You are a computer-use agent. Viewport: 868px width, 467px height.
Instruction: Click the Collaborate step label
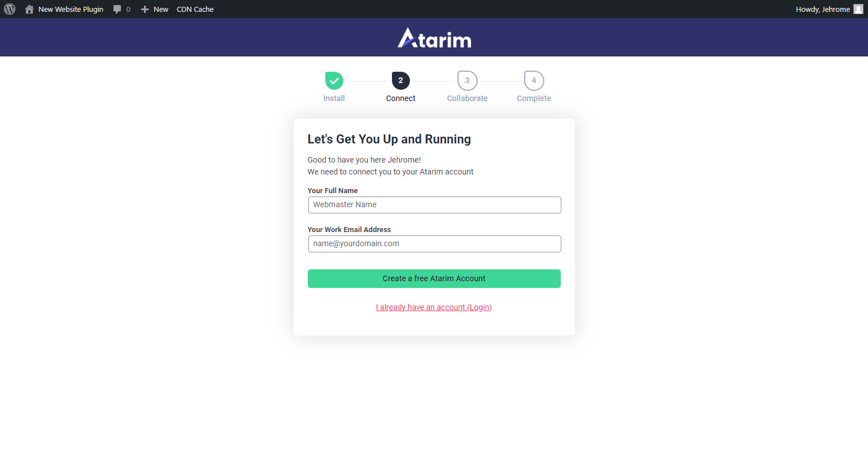[467, 98]
